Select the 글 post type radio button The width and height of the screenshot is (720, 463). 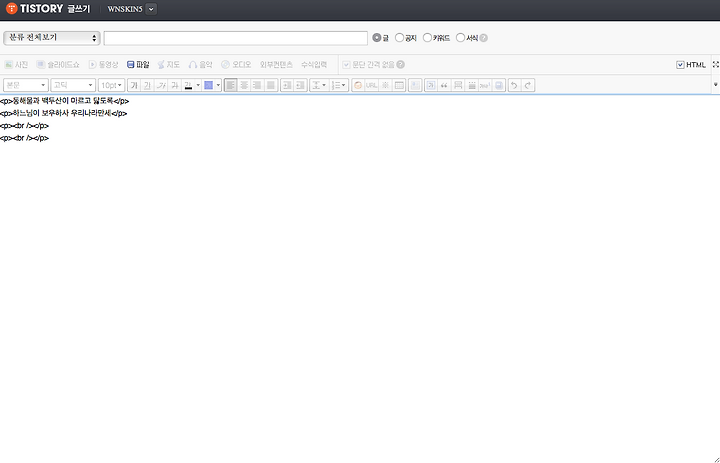[x=377, y=38]
